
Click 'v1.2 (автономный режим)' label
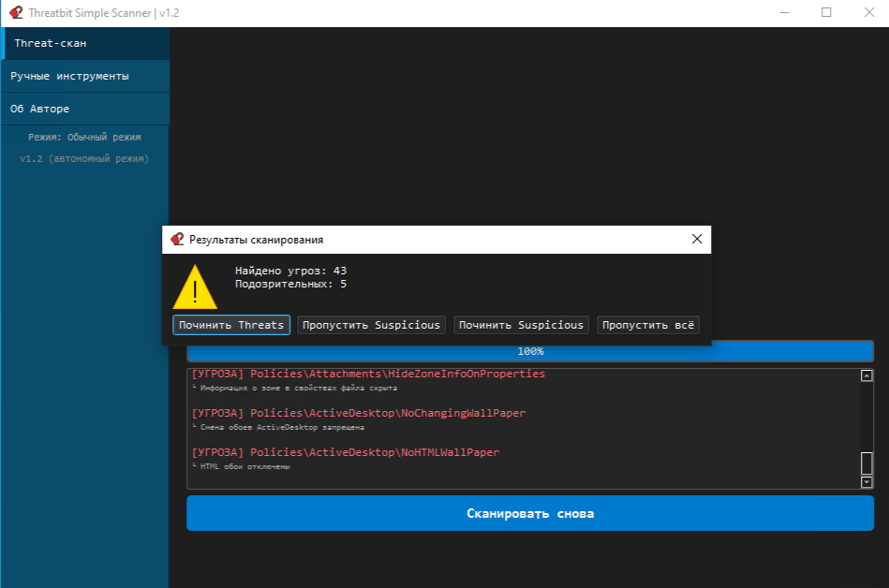click(x=84, y=158)
